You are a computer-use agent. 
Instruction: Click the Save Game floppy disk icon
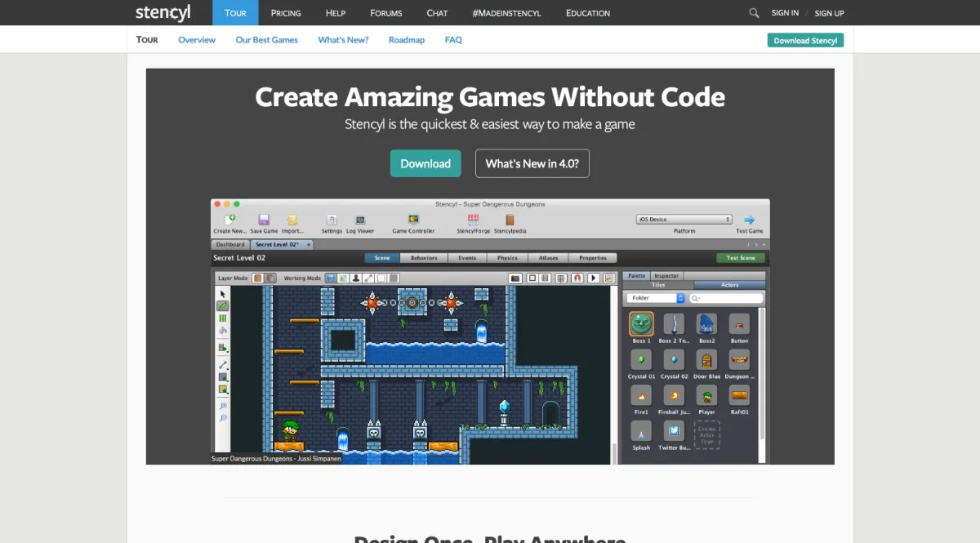pyautogui.click(x=264, y=220)
